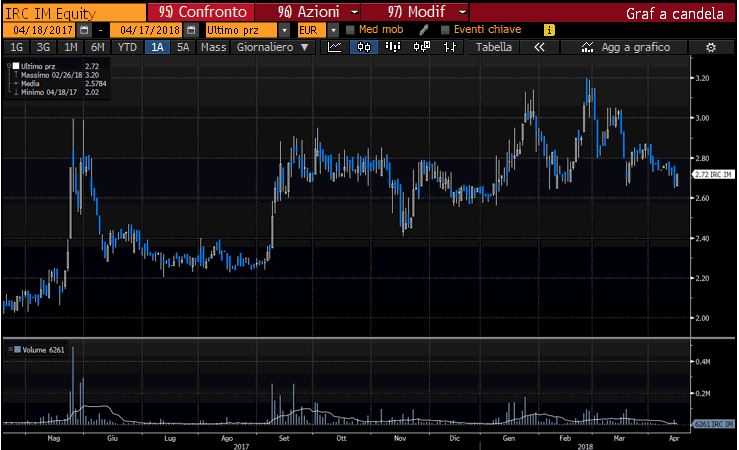739x450 pixels.
Task: Click the Volume 6261 legend label
Action: [43, 350]
